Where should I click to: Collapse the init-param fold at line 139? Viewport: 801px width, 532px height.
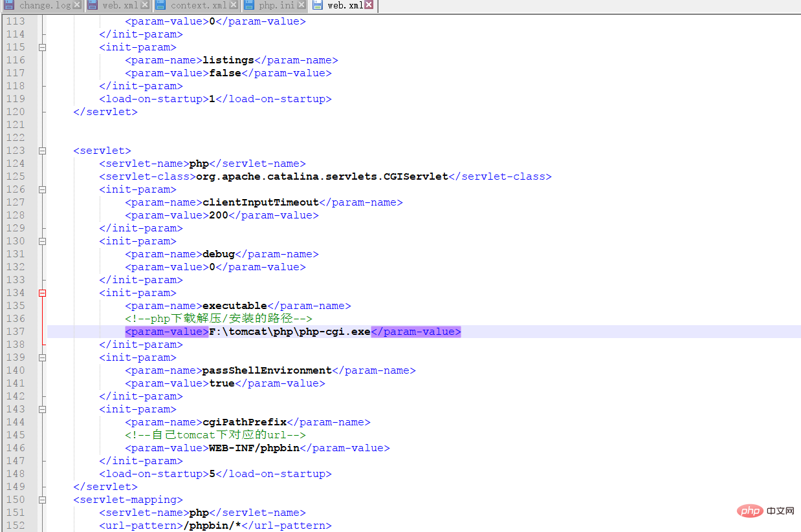pyautogui.click(x=43, y=357)
